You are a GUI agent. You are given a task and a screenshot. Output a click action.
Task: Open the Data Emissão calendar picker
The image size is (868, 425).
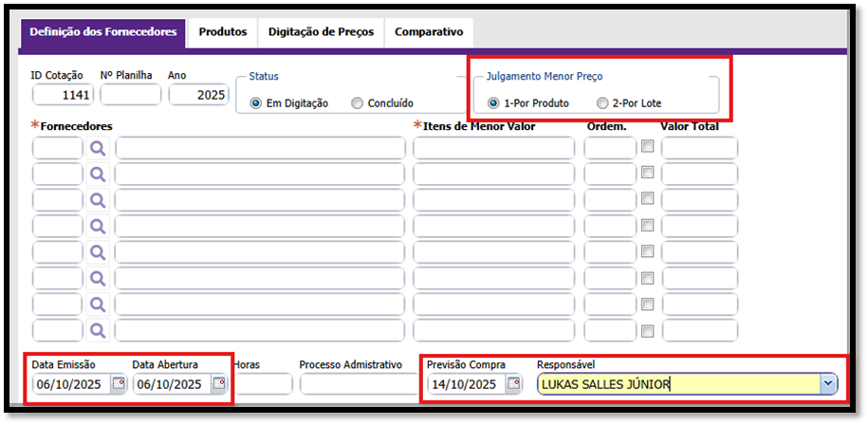click(x=118, y=384)
